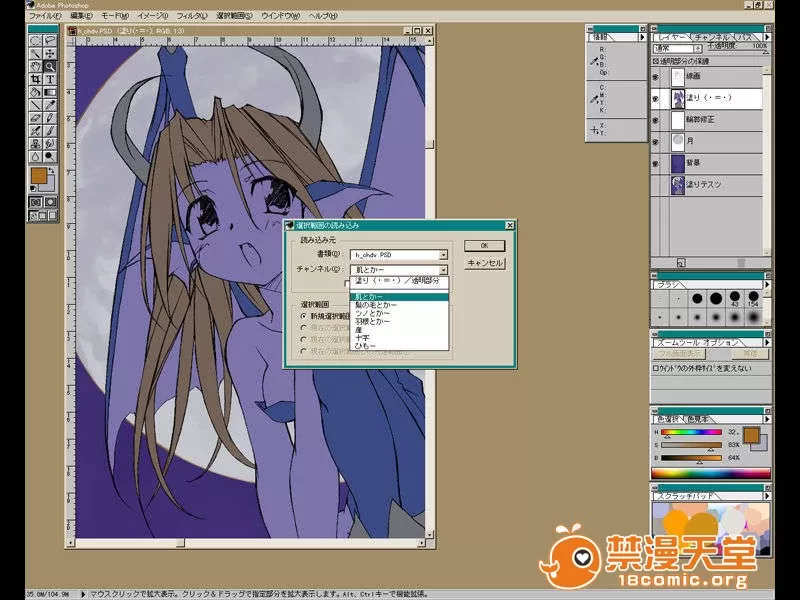Click the OK button in dialog
The image size is (800, 600).
485,245
